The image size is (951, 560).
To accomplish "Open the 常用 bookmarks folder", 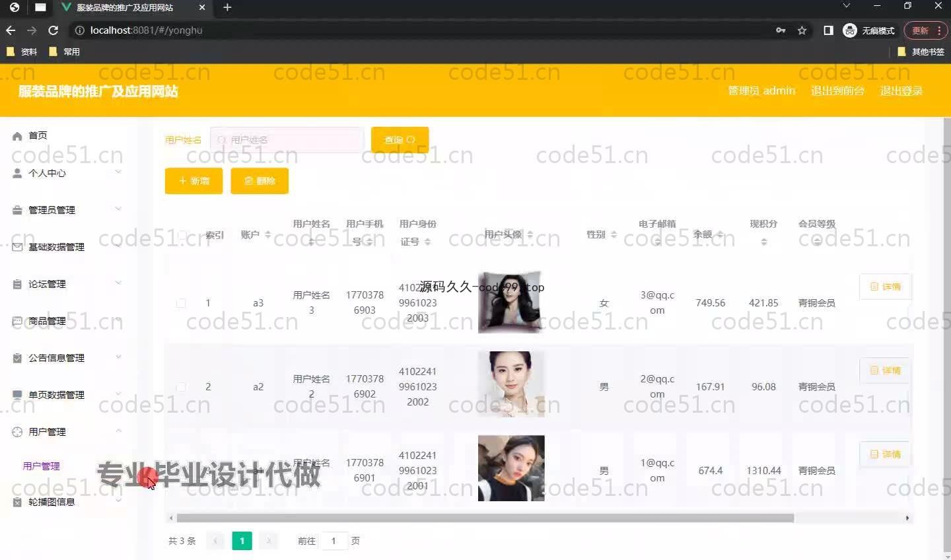I will pyautogui.click(x=65, y=52).
